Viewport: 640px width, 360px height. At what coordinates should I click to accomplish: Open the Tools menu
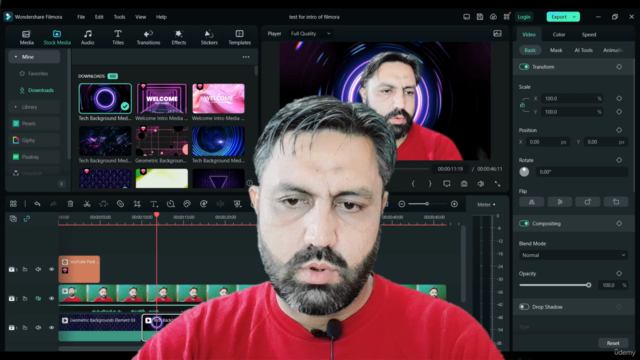[119, 17]
